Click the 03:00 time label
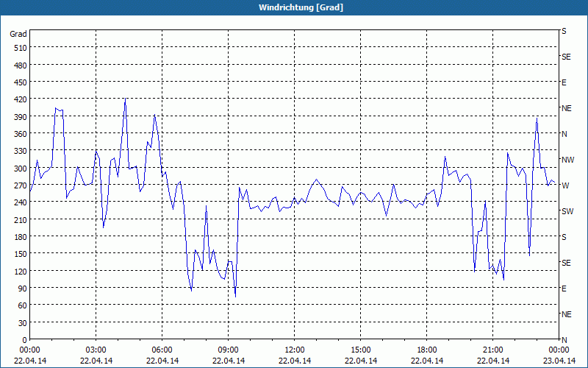Screen dimensions: 588x368 pyautogui.click(x=96, y=350)
